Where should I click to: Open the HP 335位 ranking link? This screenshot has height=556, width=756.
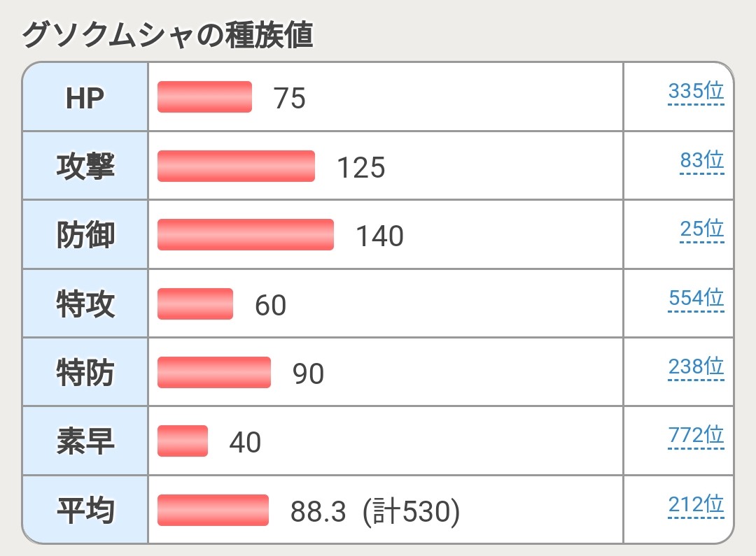tap(696, 92)
